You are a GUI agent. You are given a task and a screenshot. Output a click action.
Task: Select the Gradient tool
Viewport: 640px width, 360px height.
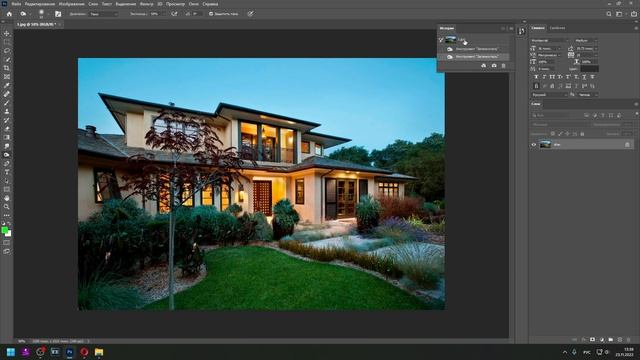pos(7,138)
